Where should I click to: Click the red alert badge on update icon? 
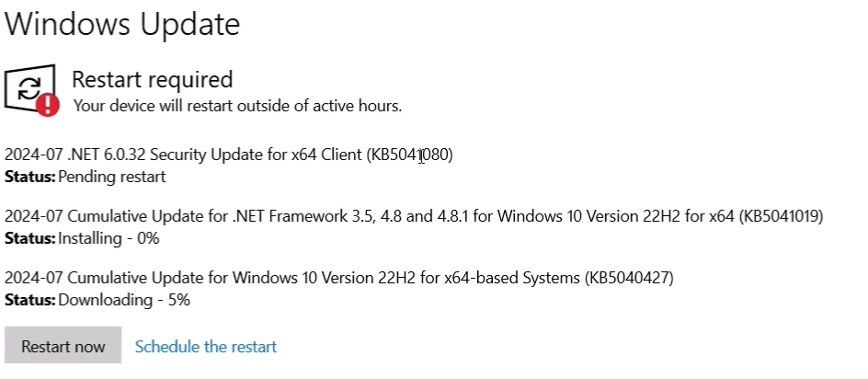48,106
